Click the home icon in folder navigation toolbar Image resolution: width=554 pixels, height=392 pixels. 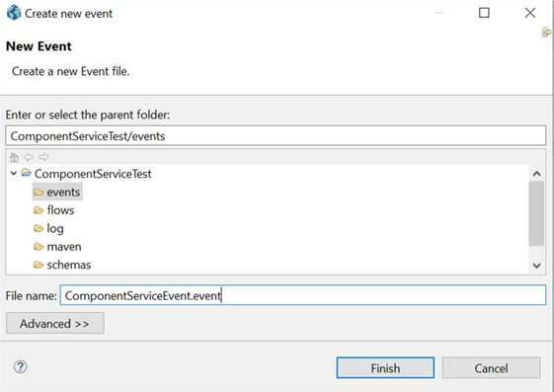14,157
